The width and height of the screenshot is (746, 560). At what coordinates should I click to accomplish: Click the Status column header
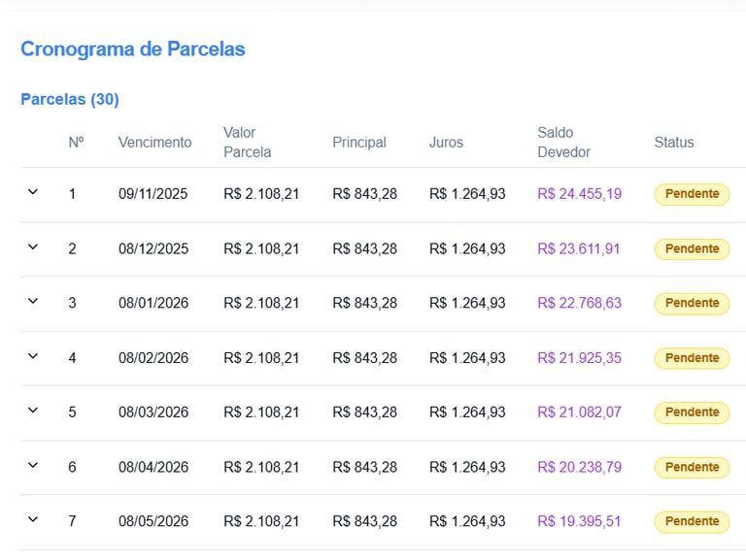[x=673, y=143]
